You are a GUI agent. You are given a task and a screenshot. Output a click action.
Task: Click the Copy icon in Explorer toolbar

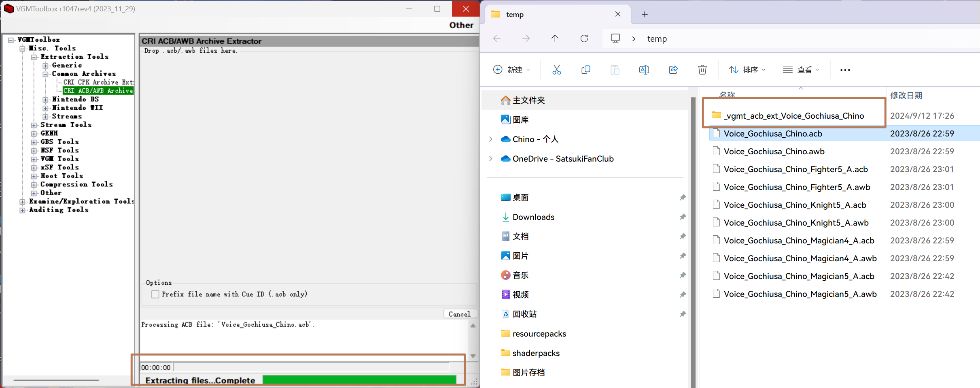[585, 70]
